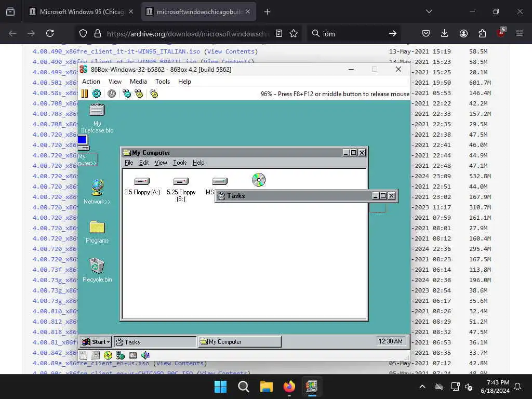Toggle Firefox reader view icon

tap(279, 33)
